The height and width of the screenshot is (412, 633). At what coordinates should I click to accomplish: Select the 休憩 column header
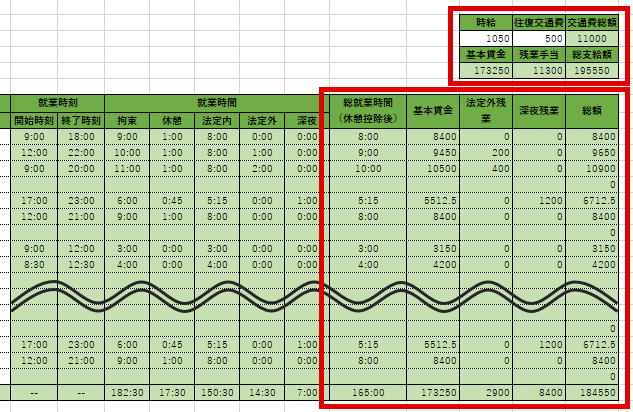[x=171, y=120]
